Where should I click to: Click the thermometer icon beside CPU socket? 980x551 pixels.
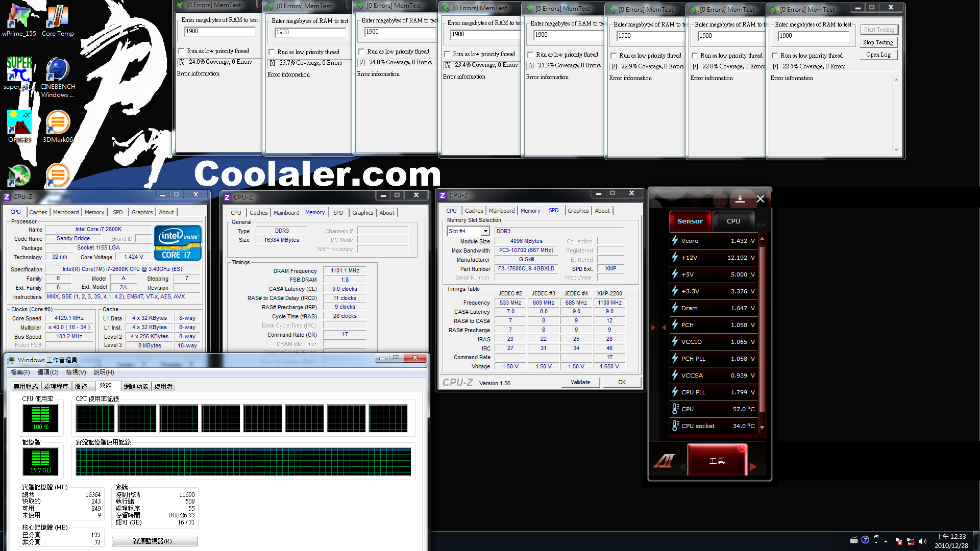[x=675, y=425]
